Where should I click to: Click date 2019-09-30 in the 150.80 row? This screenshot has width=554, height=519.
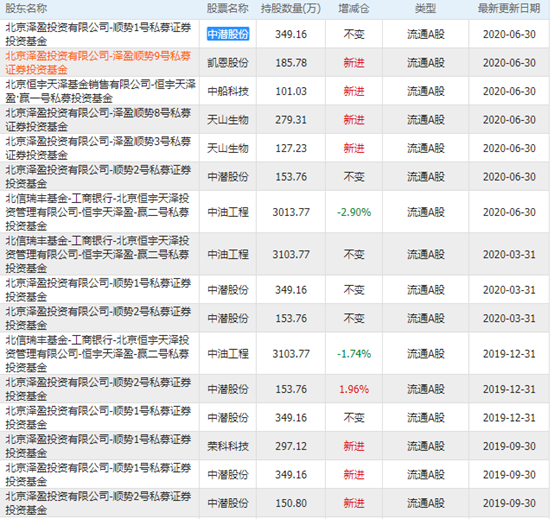coord(509,503)
